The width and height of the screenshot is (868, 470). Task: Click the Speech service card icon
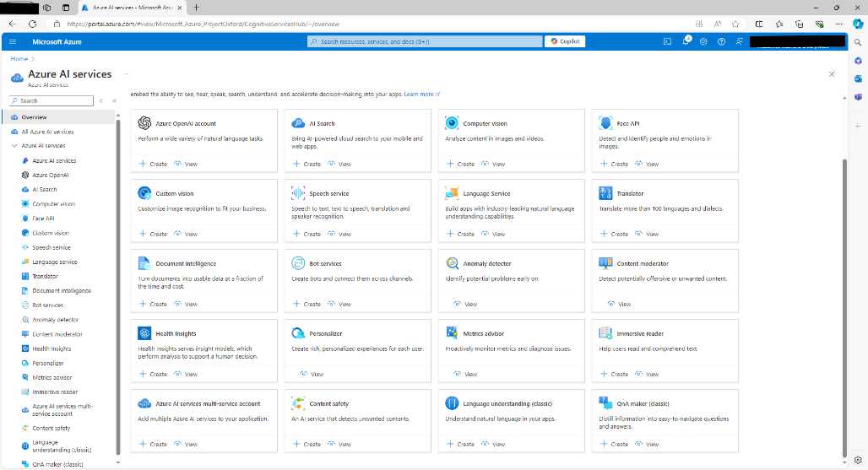(298, 193)
